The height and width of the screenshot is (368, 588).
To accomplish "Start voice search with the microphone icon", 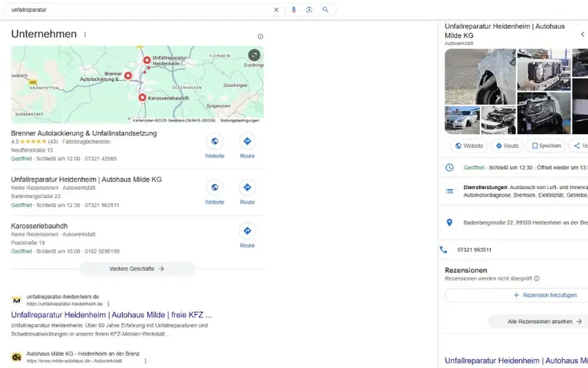I will pyautogui.click(x=293, y=10).
